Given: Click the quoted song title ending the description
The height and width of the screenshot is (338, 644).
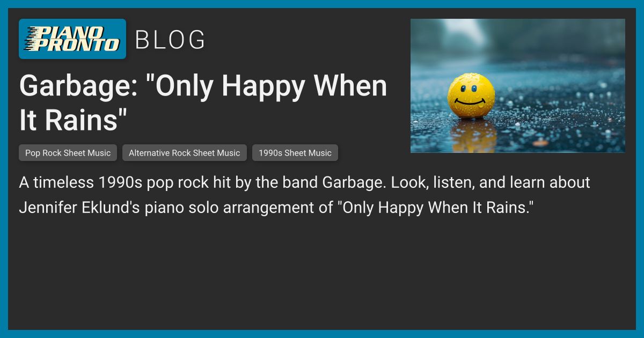Looking at the screenshot, I should (437, 208).
